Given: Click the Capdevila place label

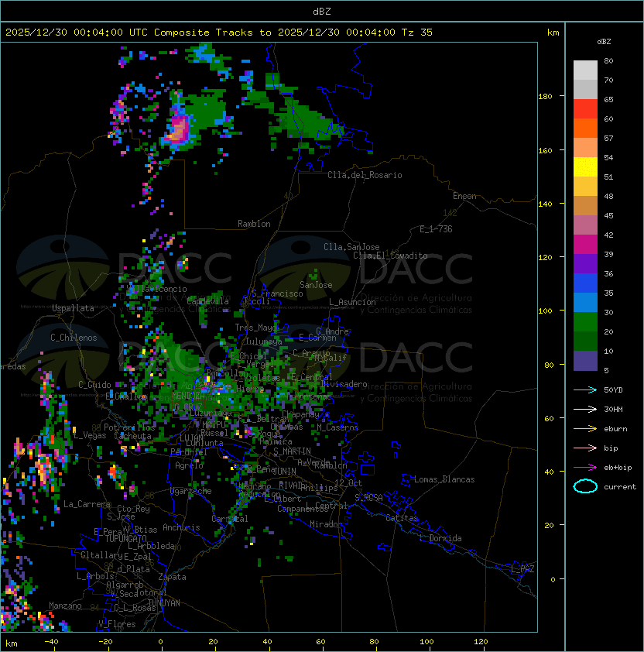Looking at the screenshot, I should pos(208,301).
